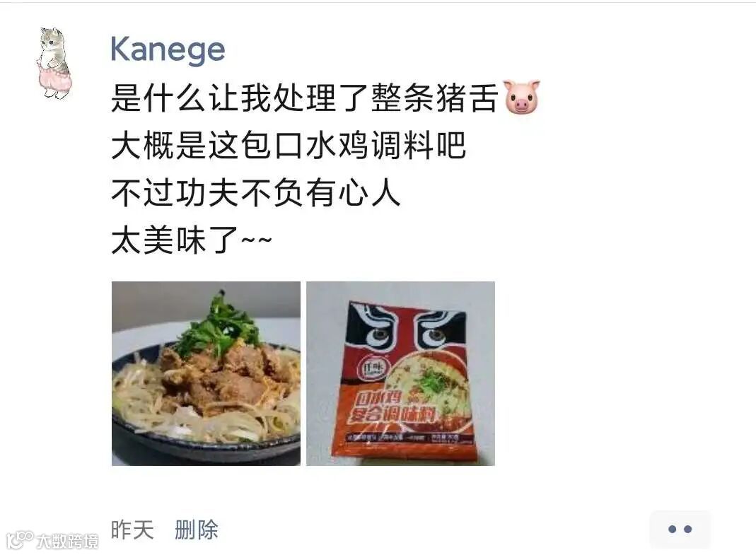The height and width of the screenshot is (555, 756).
Task: Select the line 不过功夫不负有心人
Action: pos(255,193)
